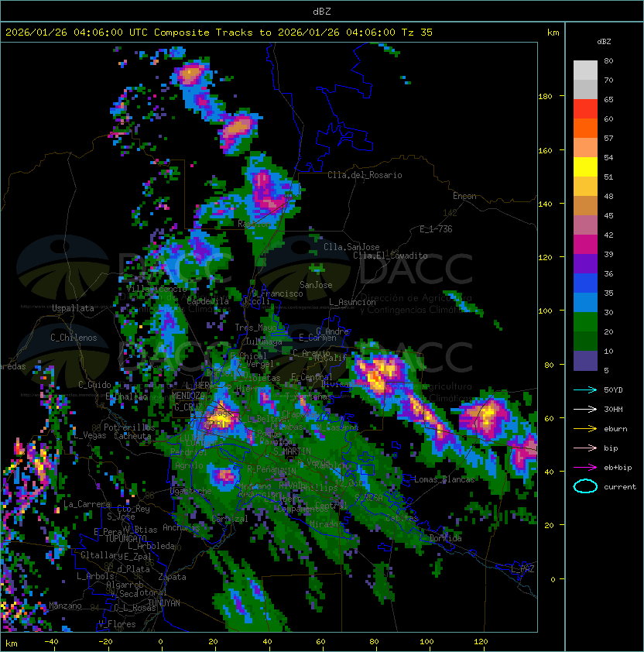Viewport: 644px width, 652px height.
Task: Click the Carrizal place label
Action: pyautogui.click(x=229, y=519)
